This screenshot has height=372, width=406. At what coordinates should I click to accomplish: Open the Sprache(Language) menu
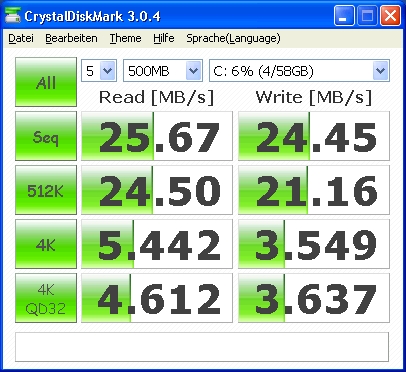[x=233, y=38]
